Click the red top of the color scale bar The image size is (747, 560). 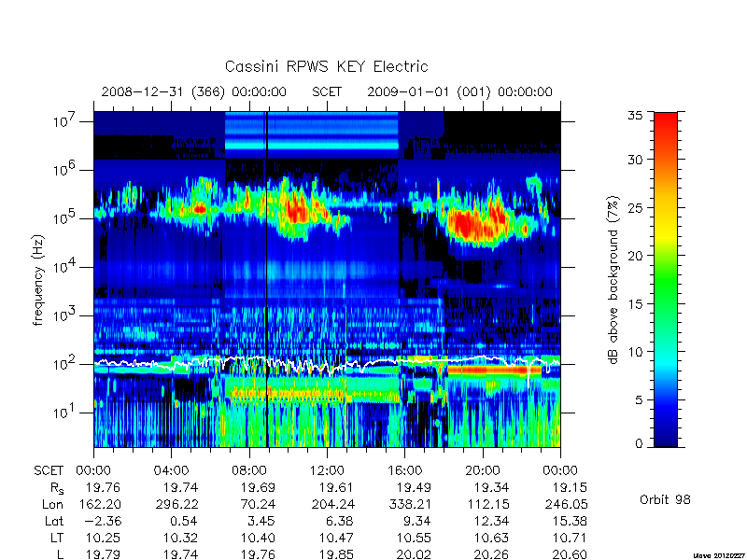(666, 121)
